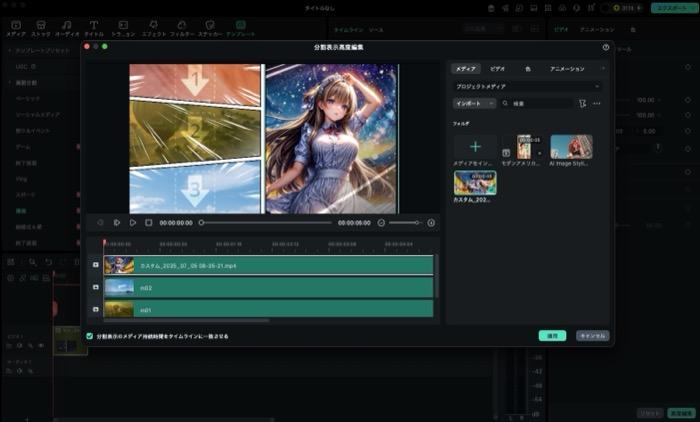
Task: Switch to the アニメーション tab in dialog
Action: 567,69
